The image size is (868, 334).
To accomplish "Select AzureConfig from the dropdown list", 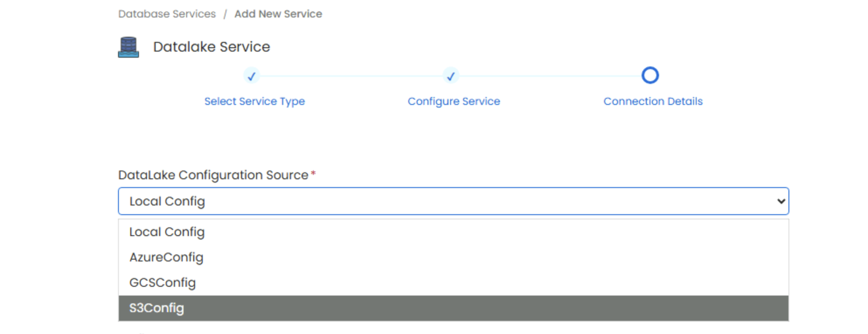I will tap(167, 257).
